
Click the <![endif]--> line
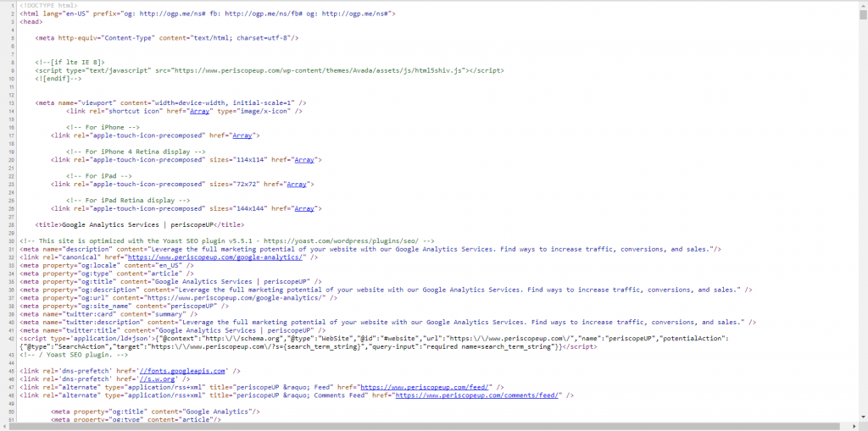[x=58, y=79]
